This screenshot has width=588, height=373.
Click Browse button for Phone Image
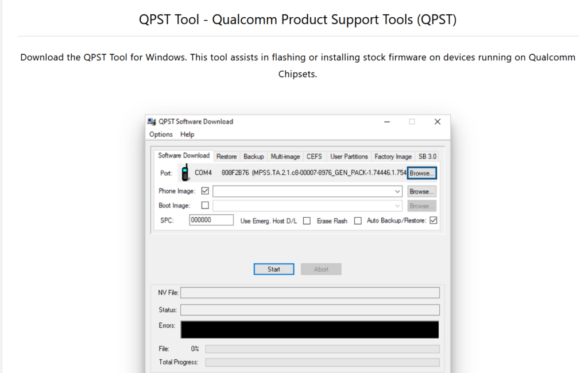pyautogui.click(x=422, y=191)
